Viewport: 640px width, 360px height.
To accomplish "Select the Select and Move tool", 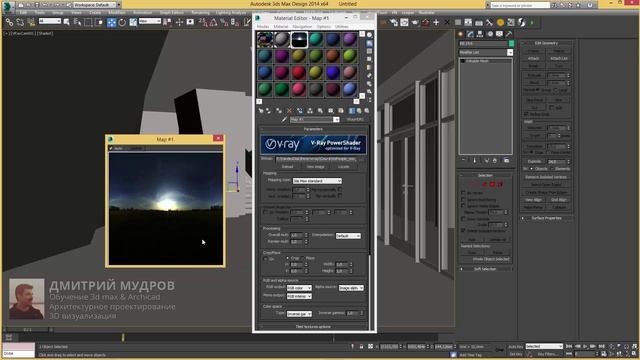I will tap(111, 22).
